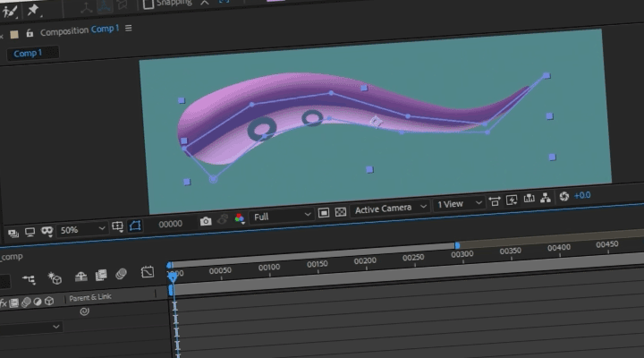
Task: Click the composition label color swatch
Action: (x=14, y=35)
